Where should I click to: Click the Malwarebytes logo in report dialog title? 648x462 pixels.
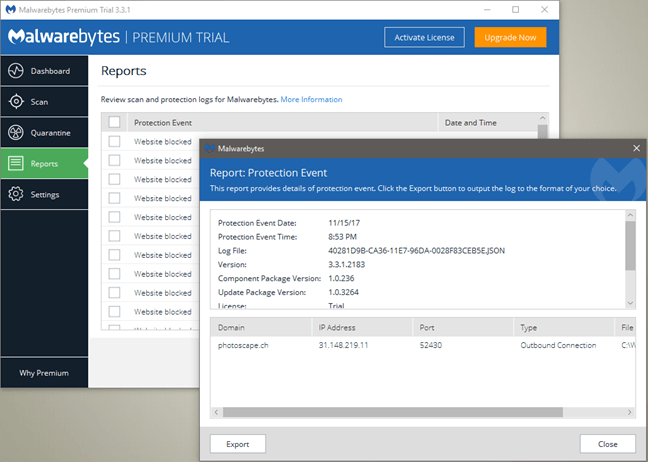tap(210, 148)
